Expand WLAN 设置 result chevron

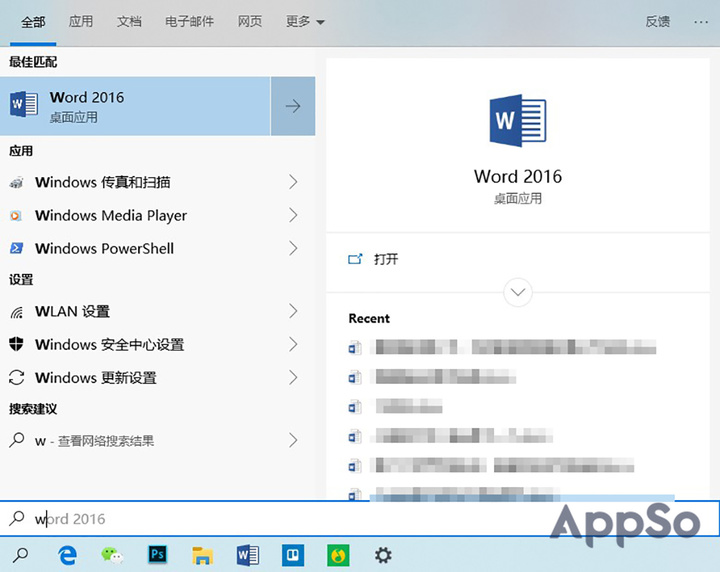[293, 311]
